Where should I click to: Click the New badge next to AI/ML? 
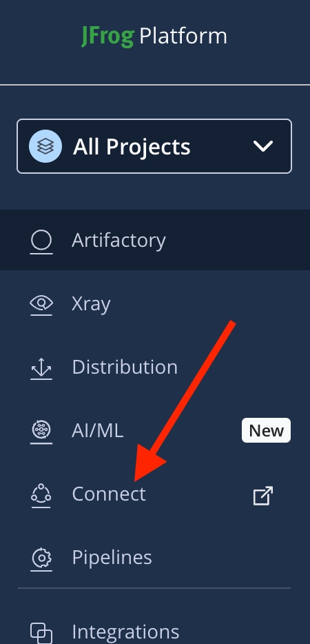266,430
